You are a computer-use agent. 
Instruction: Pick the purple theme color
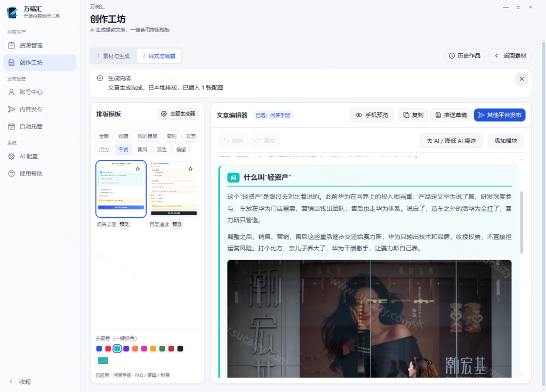coord(126,348)
